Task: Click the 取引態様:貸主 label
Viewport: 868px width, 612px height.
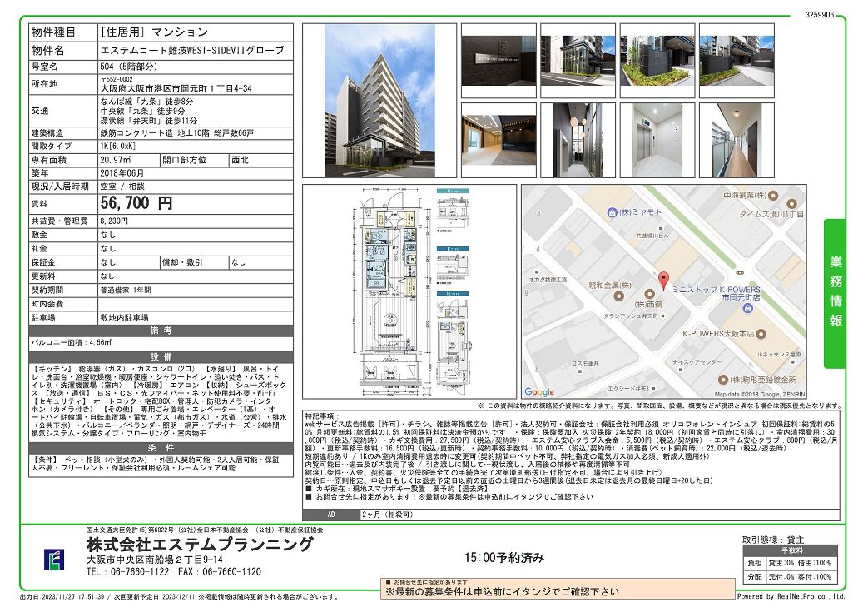Action: point(773,540)
